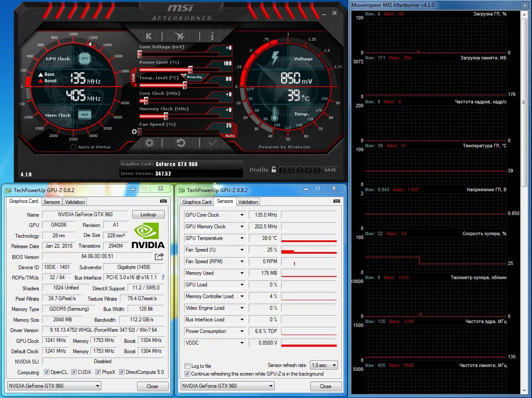Click the lightning bolt voltage icon
The image size is (532, 398).
pyautogui.click(x=275, y=58)
